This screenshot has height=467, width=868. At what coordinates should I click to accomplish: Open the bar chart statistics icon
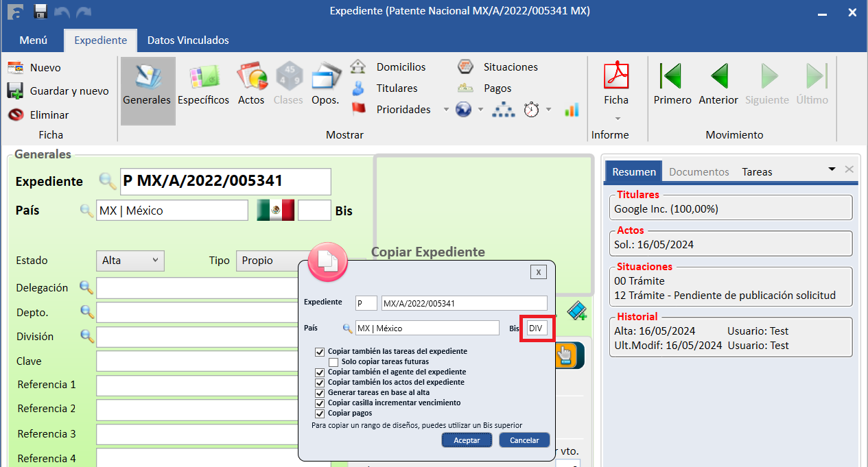tap(572, 110)
